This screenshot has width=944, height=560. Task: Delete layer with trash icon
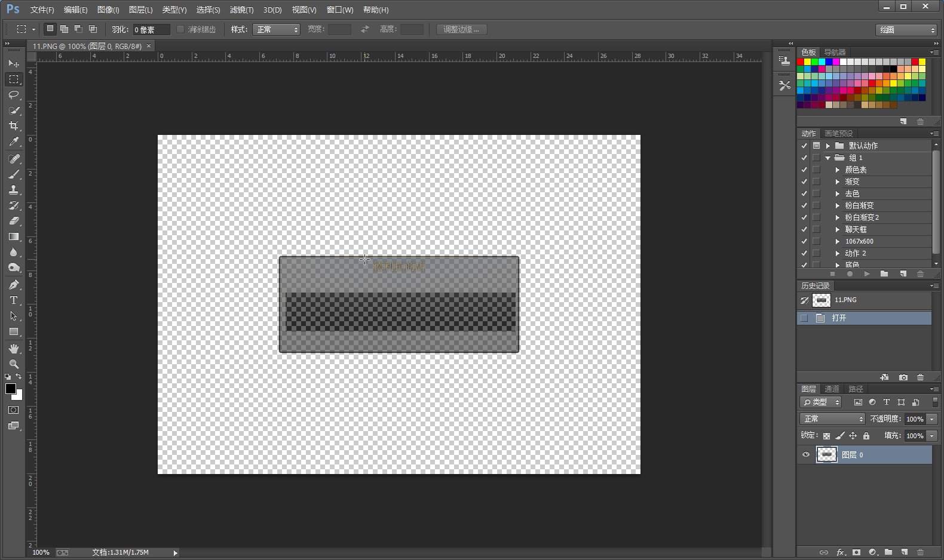pos(920,552)
